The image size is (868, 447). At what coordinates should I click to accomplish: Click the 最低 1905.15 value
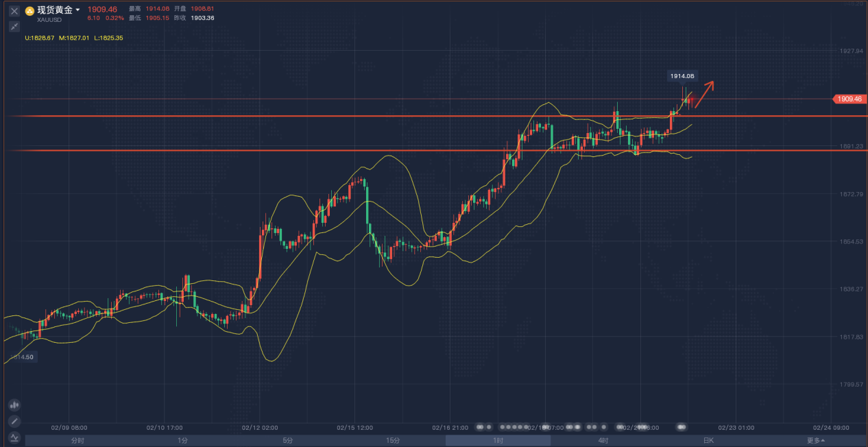(x=157, y=18)
